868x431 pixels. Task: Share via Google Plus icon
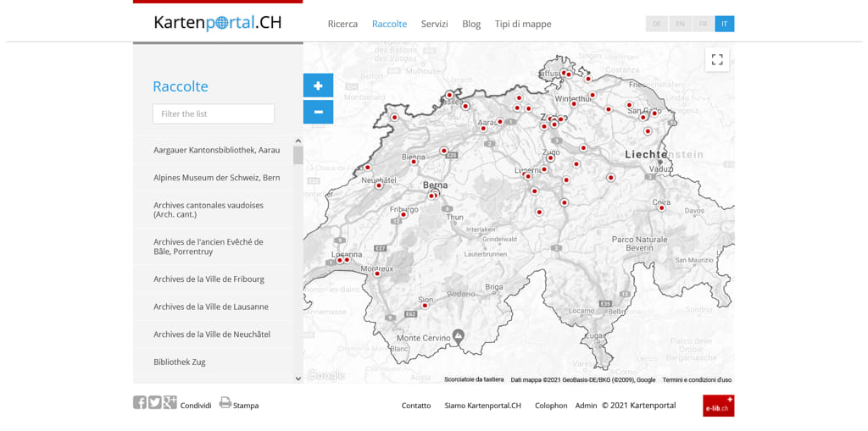click(170, 403)
